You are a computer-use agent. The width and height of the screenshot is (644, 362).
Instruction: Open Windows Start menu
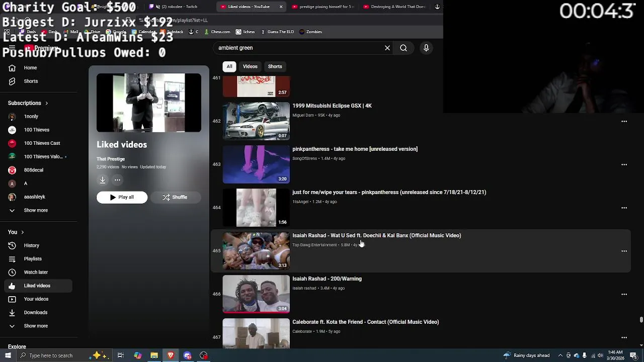8,355
